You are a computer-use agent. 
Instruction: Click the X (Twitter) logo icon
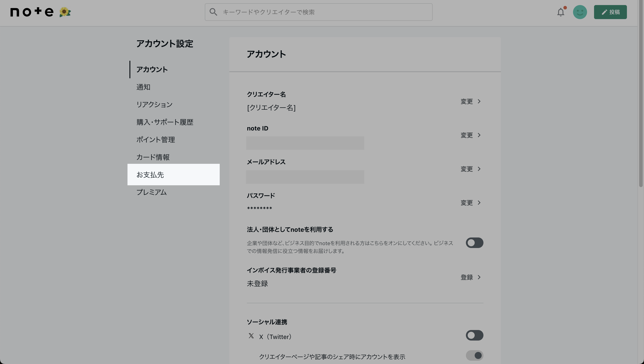[251, 336]
